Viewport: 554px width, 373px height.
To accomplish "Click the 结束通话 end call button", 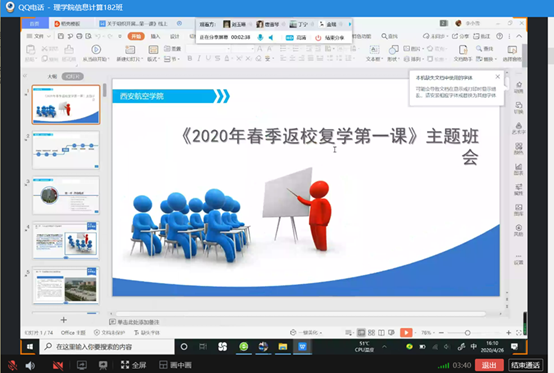I will (525, 365).
